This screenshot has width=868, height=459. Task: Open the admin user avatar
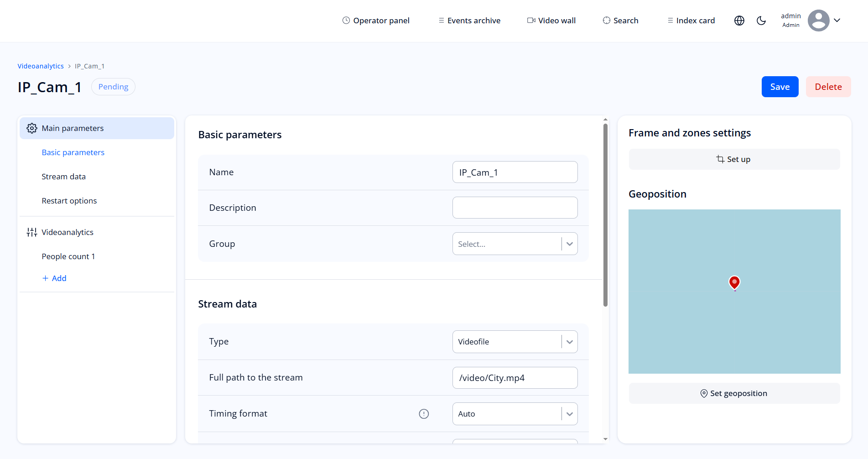pyautogui.click(x=819, y=21)
